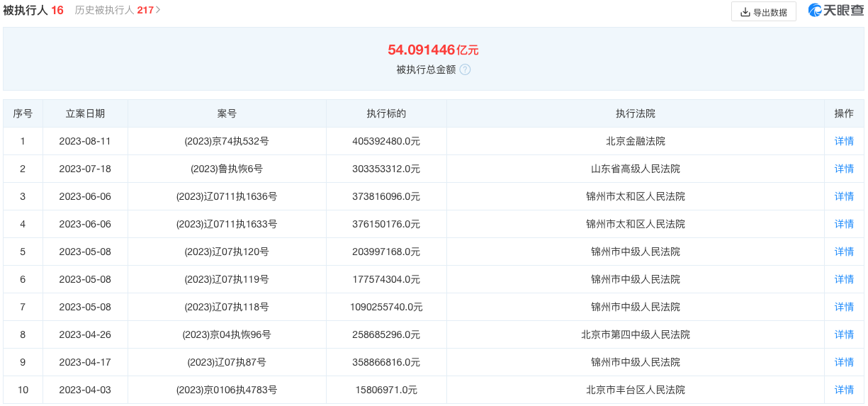Screen dimensions: 868x406
Task: Expand 历史被执行人 217 arrow
Action: point(158,10)
